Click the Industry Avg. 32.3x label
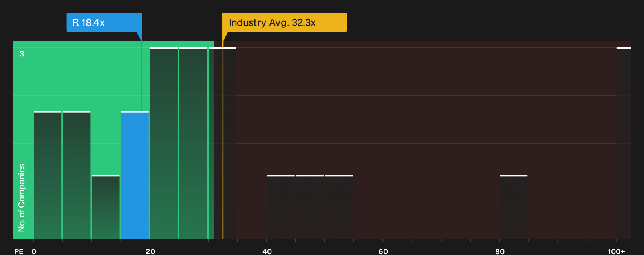 (284, 22)
